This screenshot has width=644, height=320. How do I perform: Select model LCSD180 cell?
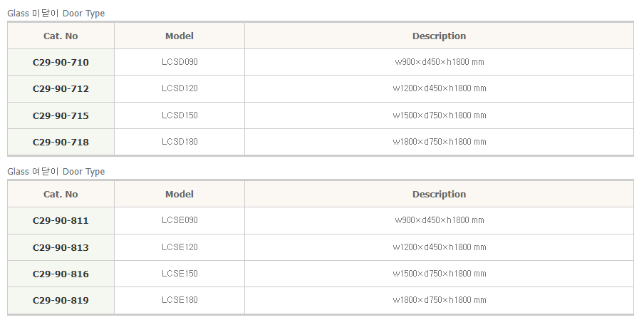tap(180, 142)
